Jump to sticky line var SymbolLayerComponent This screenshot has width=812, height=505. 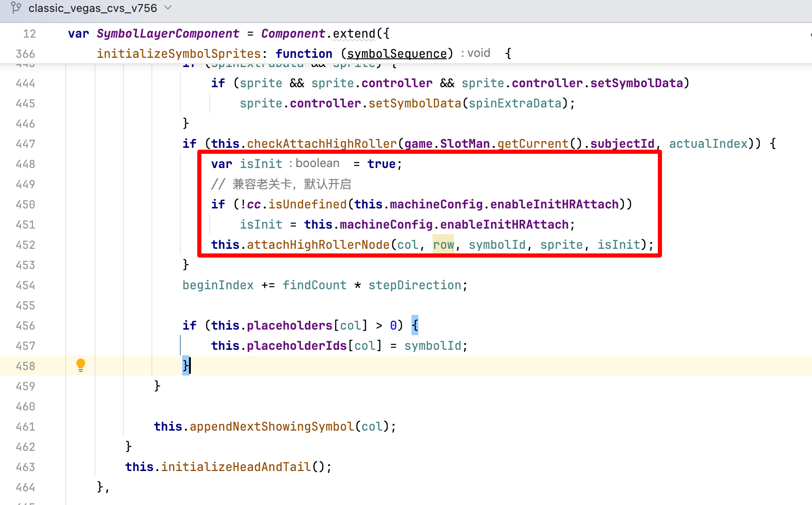pos(167,34)
